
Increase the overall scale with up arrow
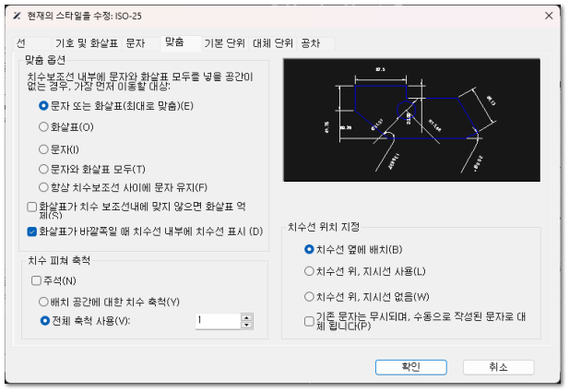pyautogui.click(x=247, y=317)
